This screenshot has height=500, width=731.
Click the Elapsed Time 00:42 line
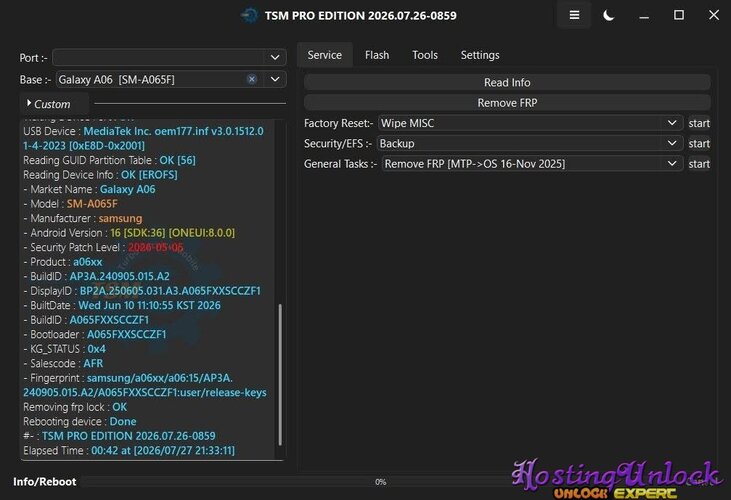[x=129, y=451]
